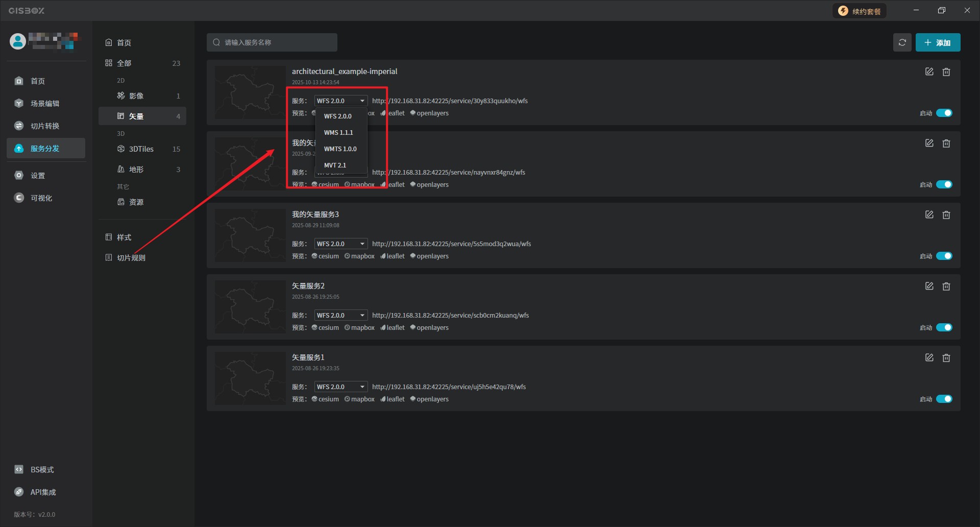Click edit icon for 我的矢量服务3
This screenshot has height=527, width=980.
coord(929,215)
